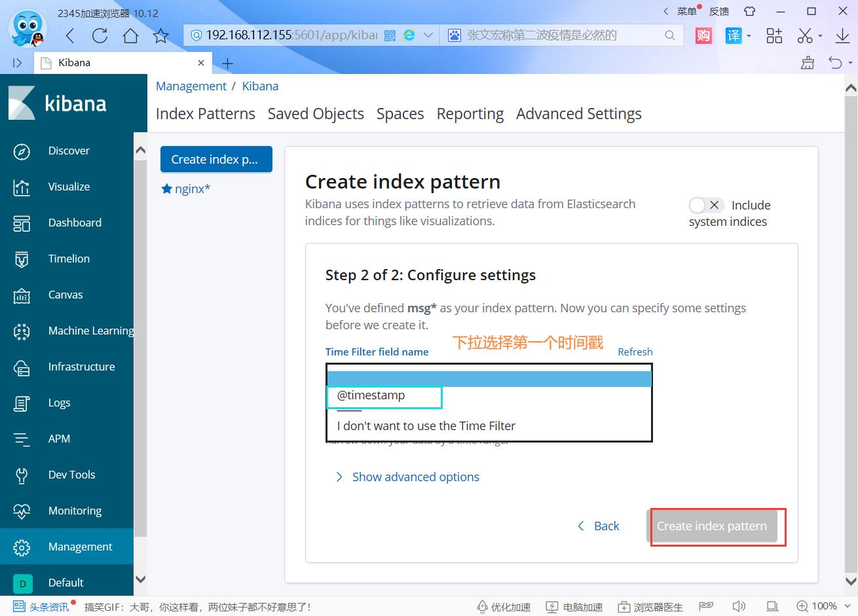Open the Timelion icon in sidebar

(22, 259)
